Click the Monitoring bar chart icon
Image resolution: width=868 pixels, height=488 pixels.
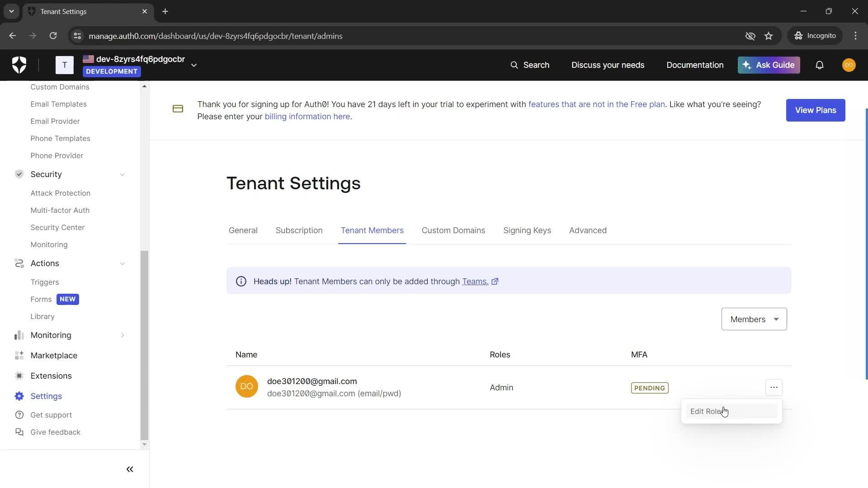19,335
